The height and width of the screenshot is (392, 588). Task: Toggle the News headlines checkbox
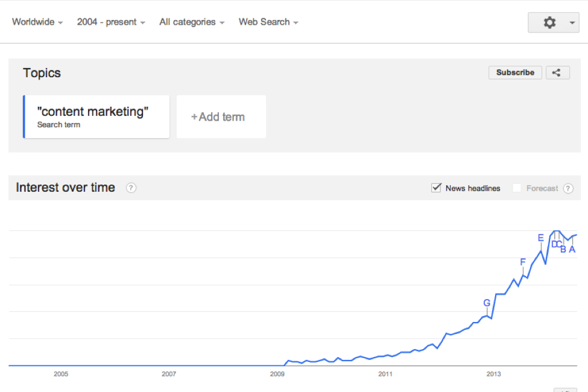[x=437, y=188]
